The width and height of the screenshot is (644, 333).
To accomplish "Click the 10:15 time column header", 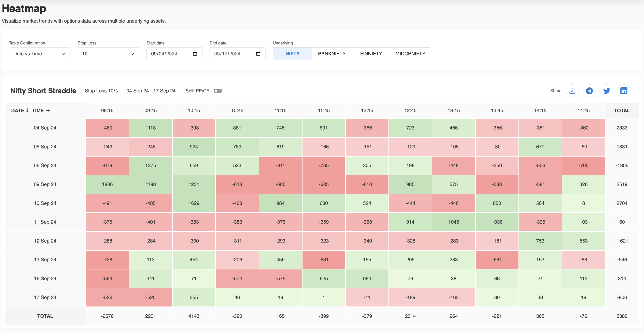I will (x=194, y=111).
